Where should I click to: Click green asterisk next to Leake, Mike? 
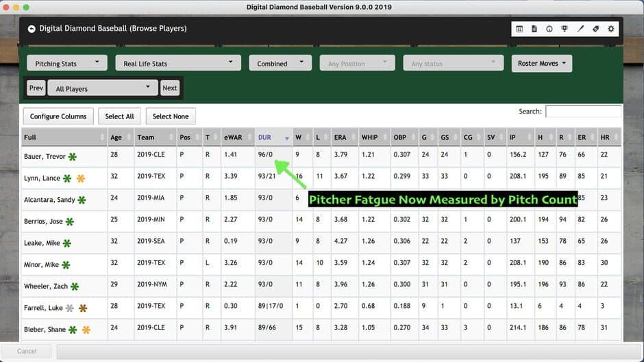click(x=67, y=244)
